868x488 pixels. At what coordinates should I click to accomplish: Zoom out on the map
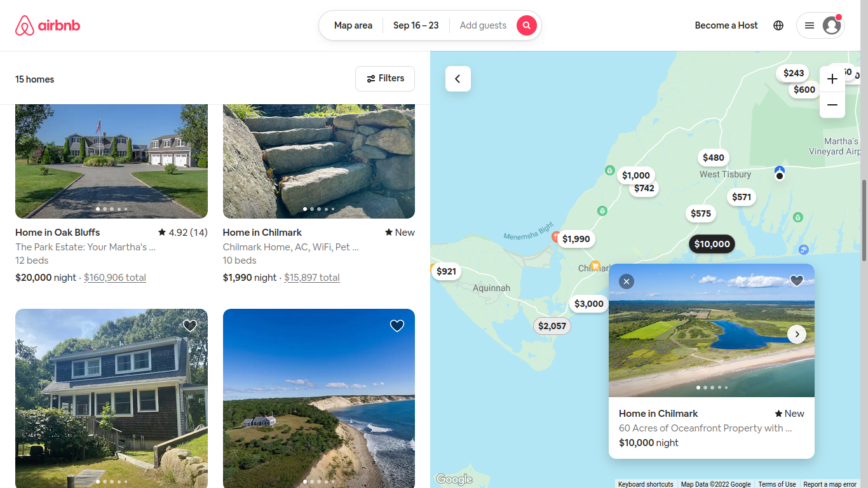pyautogui.click(x=832, y=105)
